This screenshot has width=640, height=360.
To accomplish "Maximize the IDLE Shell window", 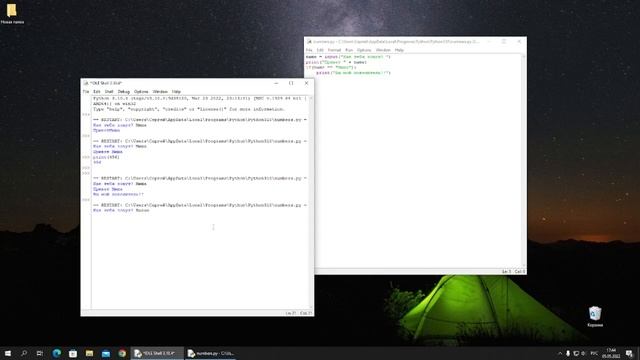I will point(291,83).
